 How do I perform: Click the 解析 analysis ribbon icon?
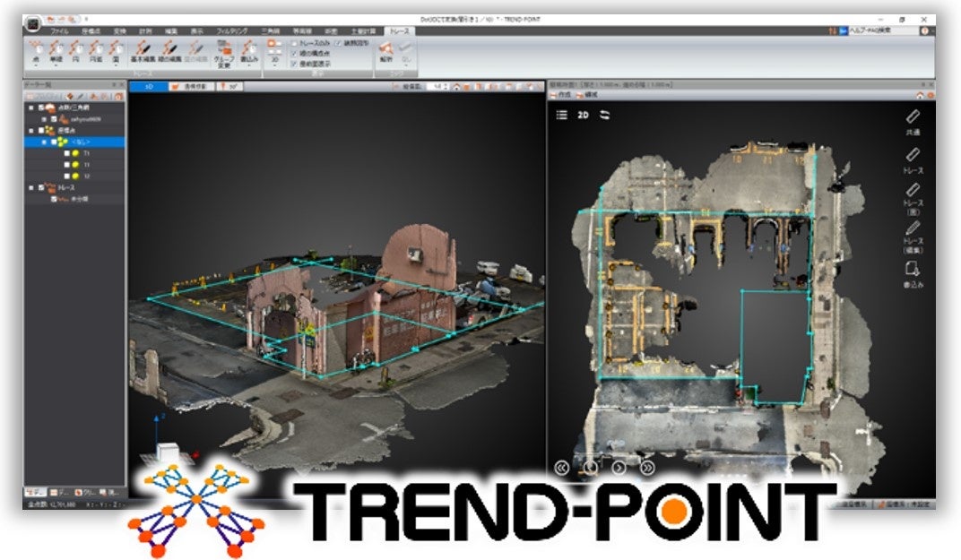386,51
